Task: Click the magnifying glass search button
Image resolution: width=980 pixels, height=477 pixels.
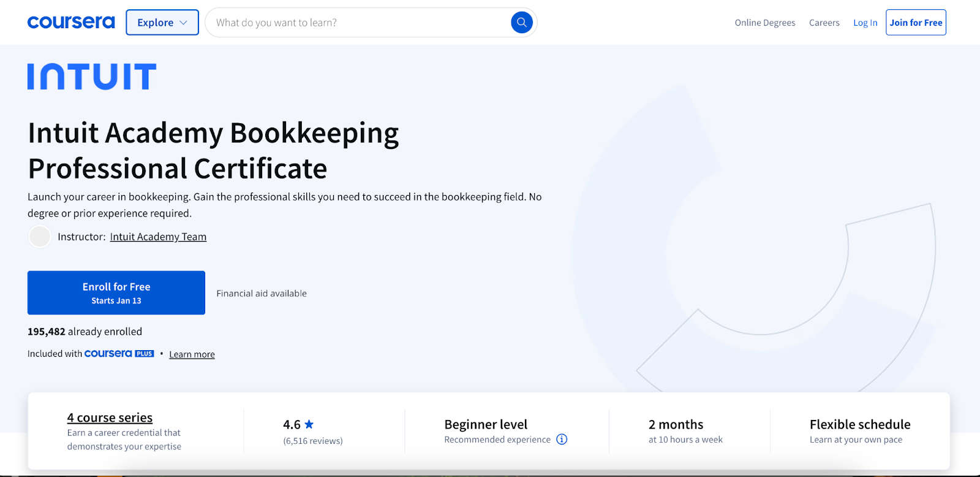Action: tap(521, 23)
